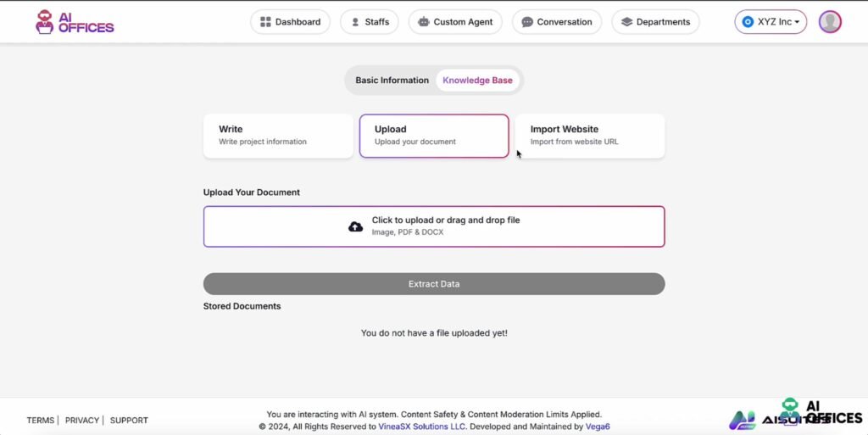Click the XYZ Inc organization circle icon
This screenshot has width=868, height=435.
pyautogui.click(x=748, y=22)
